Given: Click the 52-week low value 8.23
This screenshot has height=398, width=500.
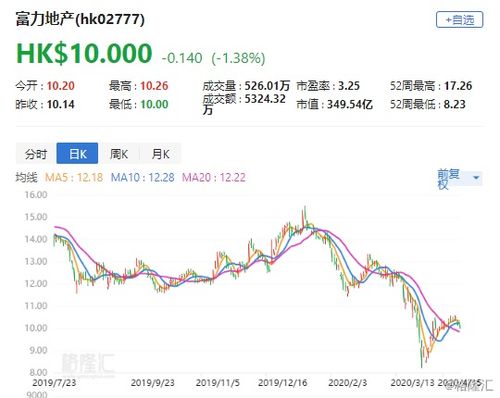Looking at the screenshot, I should [x=454, y=104].
